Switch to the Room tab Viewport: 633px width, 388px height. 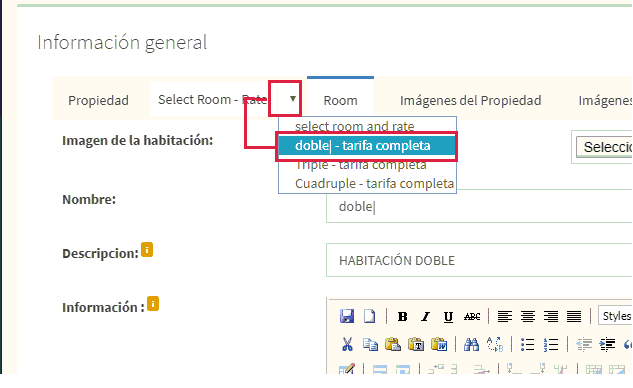pyautogui.click(x=340, y=100)
